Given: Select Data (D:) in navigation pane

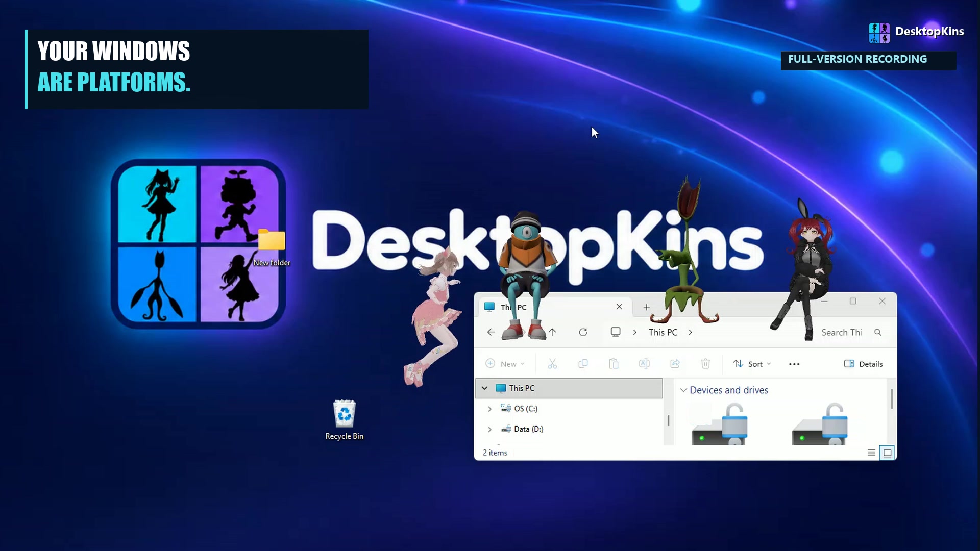Looking at the screenshot, I should 528,429.
